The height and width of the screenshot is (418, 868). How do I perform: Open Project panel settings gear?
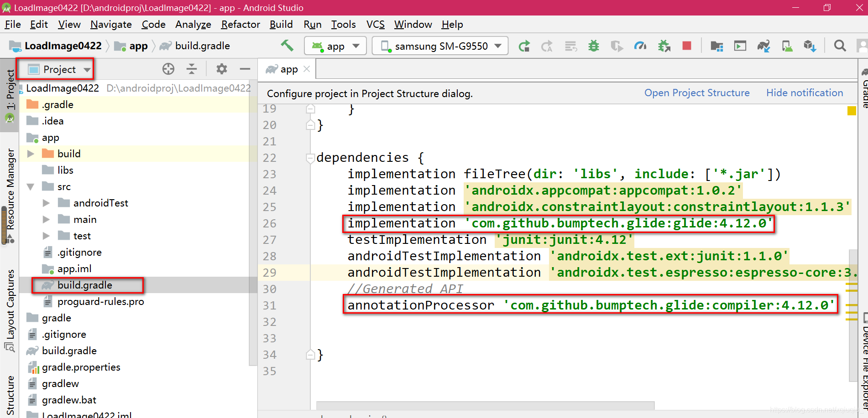click(x=222, y=69)
